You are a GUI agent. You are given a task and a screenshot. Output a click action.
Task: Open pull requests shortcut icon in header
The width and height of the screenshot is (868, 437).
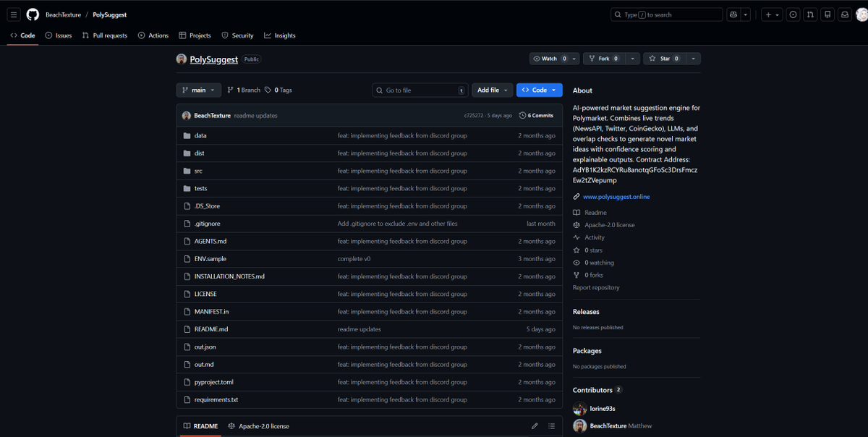810,14
